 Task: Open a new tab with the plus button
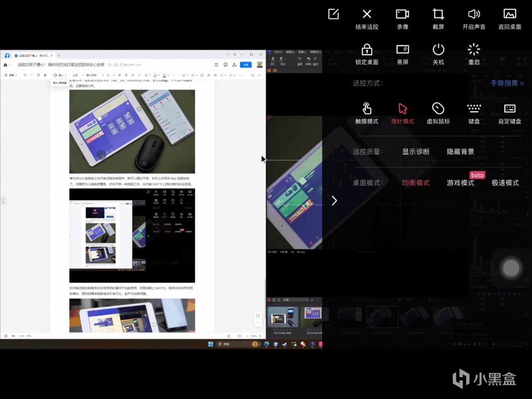(x=59, y=55)
